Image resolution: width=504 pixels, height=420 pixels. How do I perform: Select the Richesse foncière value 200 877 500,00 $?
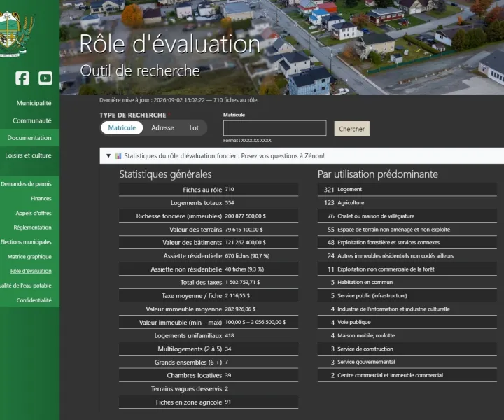245,216
